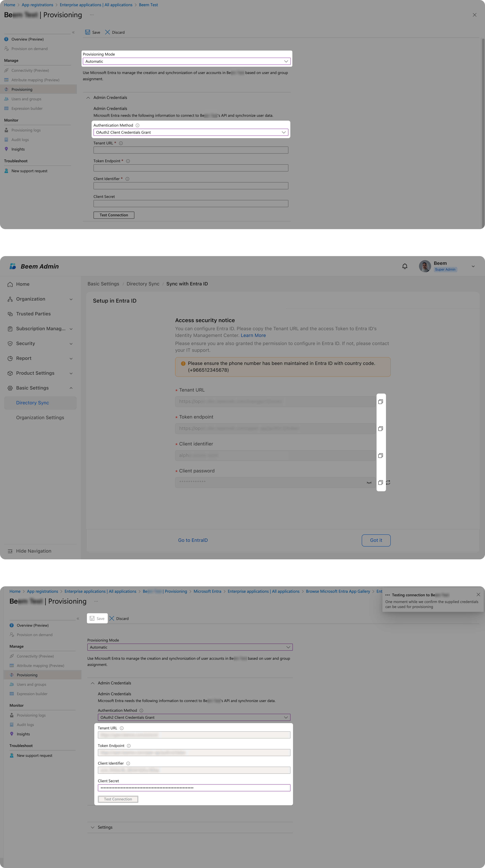Open the ellipsis menu beside the lower Provisioning title
Viewport: 485px width, 868px height.
click(96, 601)
